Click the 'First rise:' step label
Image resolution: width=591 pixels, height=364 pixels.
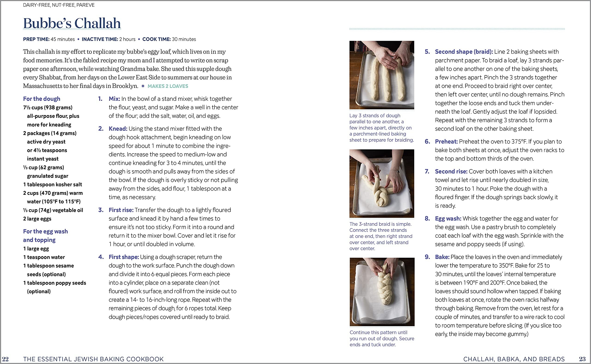(x=121, y=210)
